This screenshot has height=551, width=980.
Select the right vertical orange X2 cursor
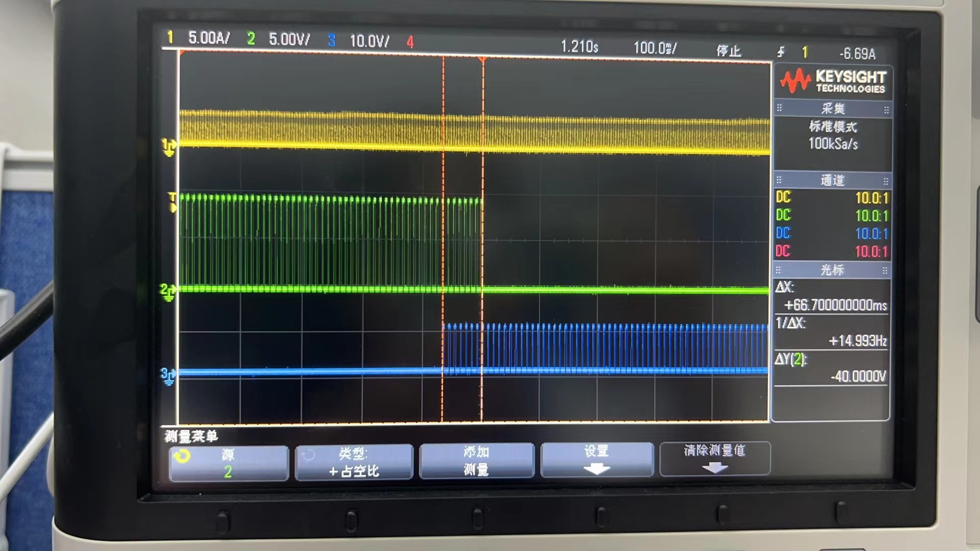pyautogui.click(x=482, y=240)
